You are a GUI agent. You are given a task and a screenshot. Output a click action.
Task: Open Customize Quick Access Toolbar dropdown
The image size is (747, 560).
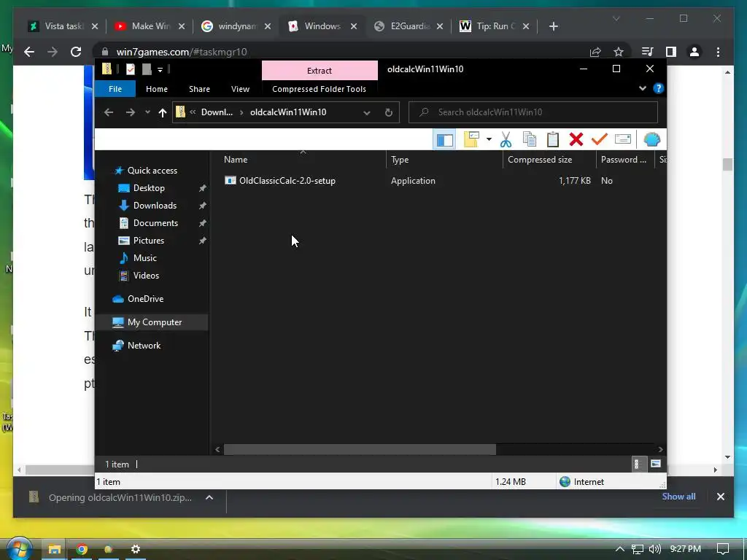tap(160, 69)
